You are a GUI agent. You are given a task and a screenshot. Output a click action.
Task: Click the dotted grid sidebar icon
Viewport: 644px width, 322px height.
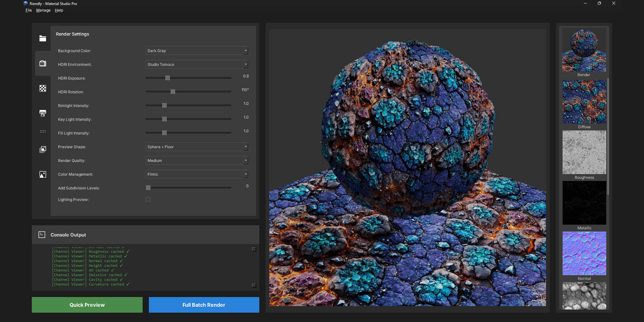43,132
